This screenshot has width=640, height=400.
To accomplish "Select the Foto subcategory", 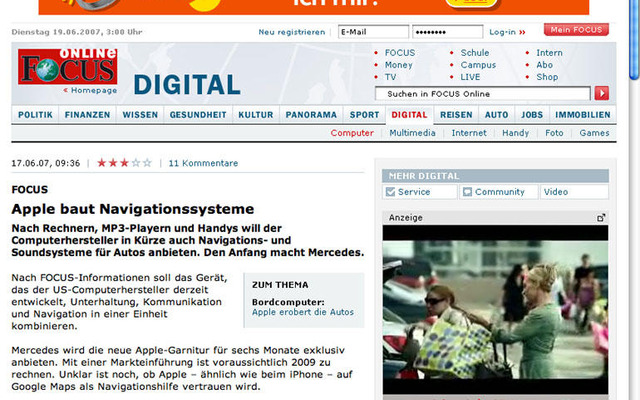I will click(554, 133).
